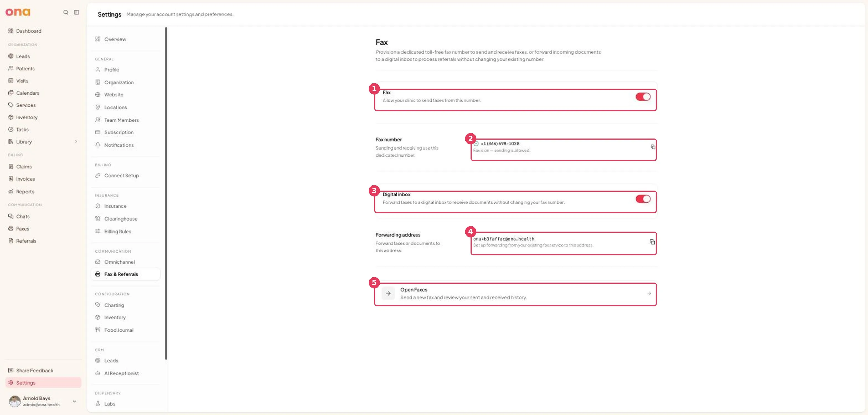Click the Library books icon
The height and width of the screenshot is (415, 868).
pos(11,142)
